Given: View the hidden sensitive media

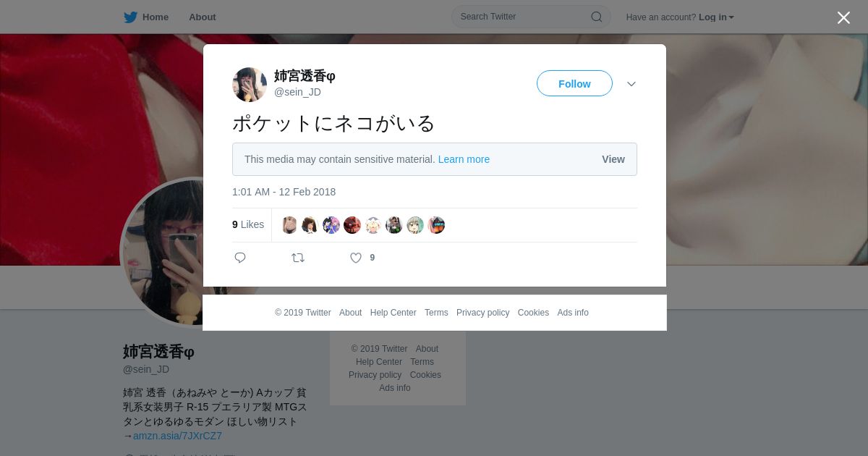Looking at the screenshot, I should point(613,159).
